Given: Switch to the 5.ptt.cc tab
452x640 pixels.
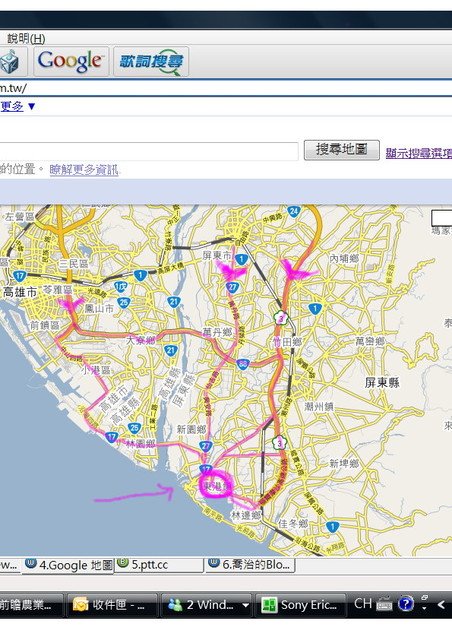Looking at the screenshot, I should pyautogui.click(x=158, y=565).
